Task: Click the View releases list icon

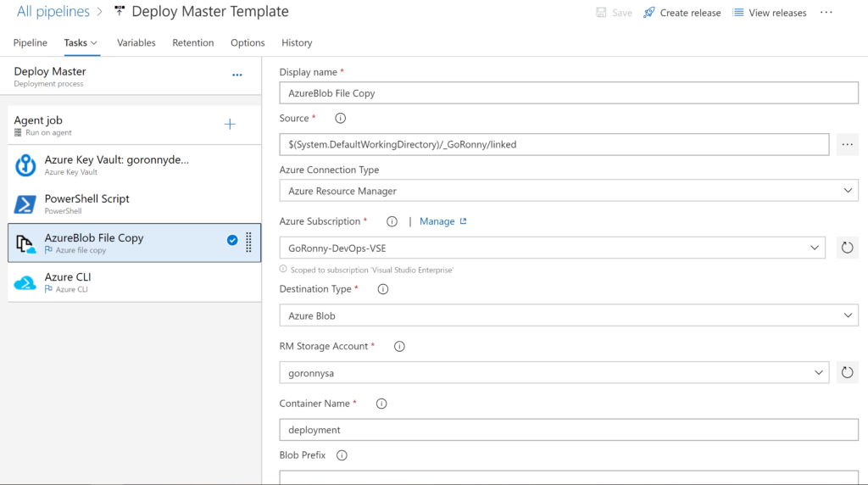Action: [x=738, y=12]
